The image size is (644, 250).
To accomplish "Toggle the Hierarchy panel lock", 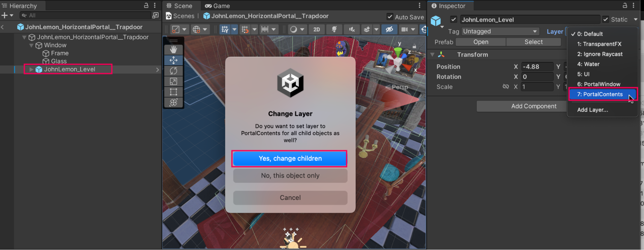I will 146,5.
